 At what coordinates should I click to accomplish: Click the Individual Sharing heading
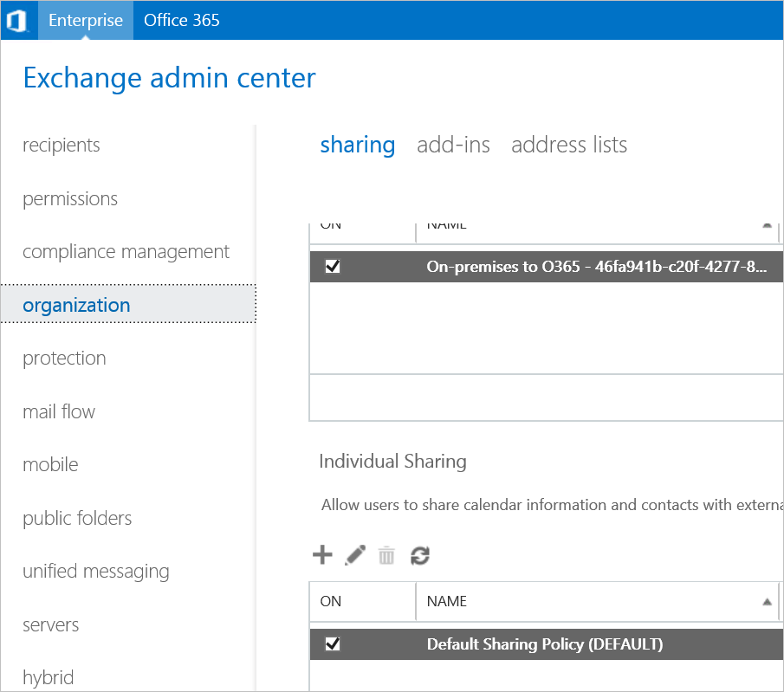(x=392, y=461)
